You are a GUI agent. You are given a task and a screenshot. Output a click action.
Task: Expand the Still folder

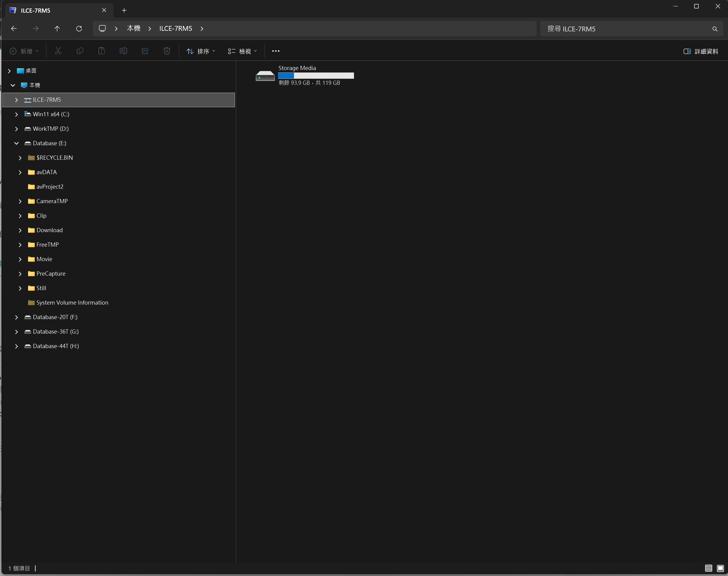click(20, 288)
